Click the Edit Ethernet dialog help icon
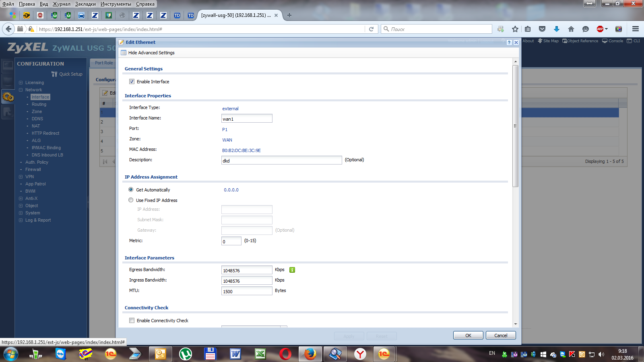This screenshot has height=362, width=644. (509, 43)
